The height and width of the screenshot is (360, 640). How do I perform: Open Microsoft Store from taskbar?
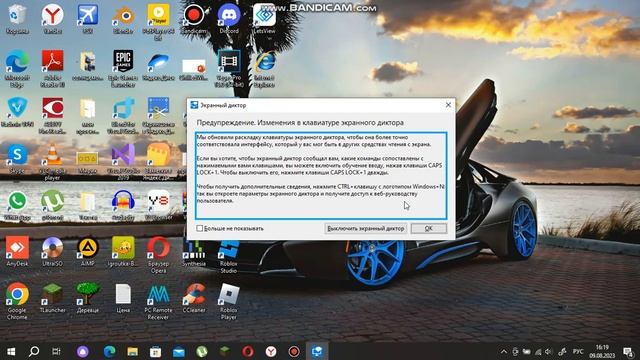tap(156, 351)
